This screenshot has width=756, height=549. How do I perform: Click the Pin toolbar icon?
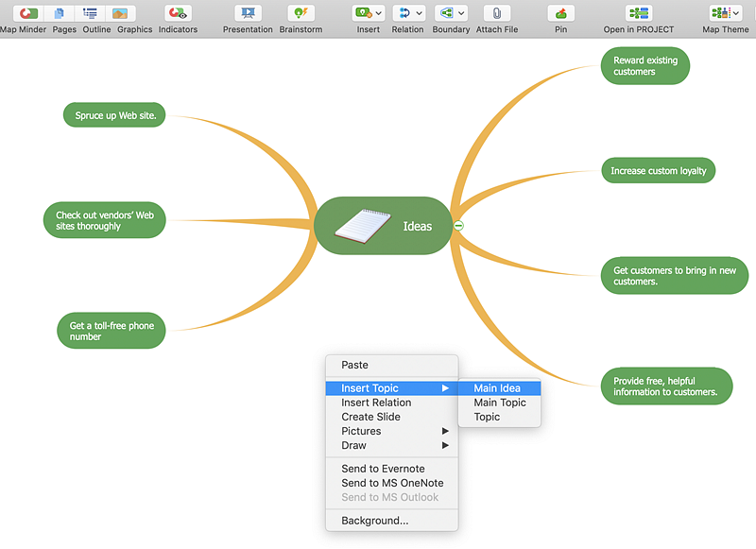561,13
